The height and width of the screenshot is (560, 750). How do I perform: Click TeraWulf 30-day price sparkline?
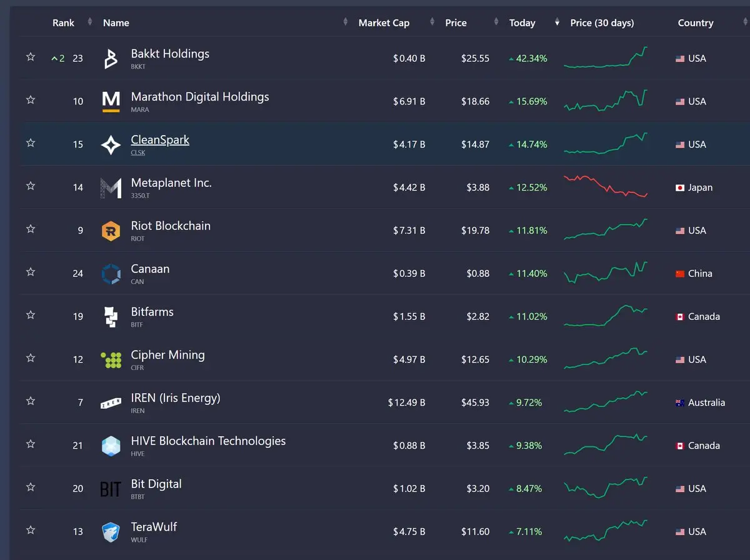(x=606, y=531)
